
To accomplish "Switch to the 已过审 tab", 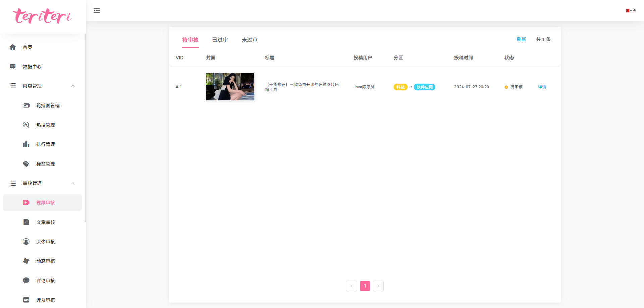I will click(220, 40).
